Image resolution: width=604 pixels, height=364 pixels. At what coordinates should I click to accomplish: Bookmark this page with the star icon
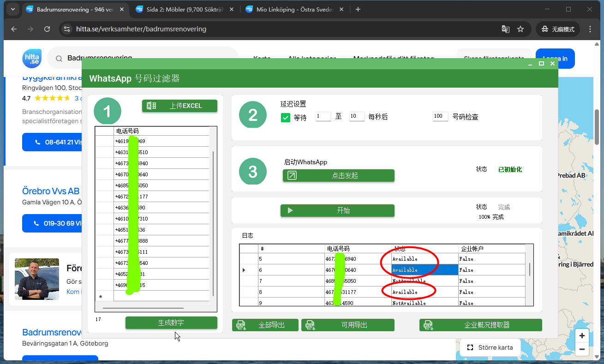pyautogui.click(x=520, y=29)
